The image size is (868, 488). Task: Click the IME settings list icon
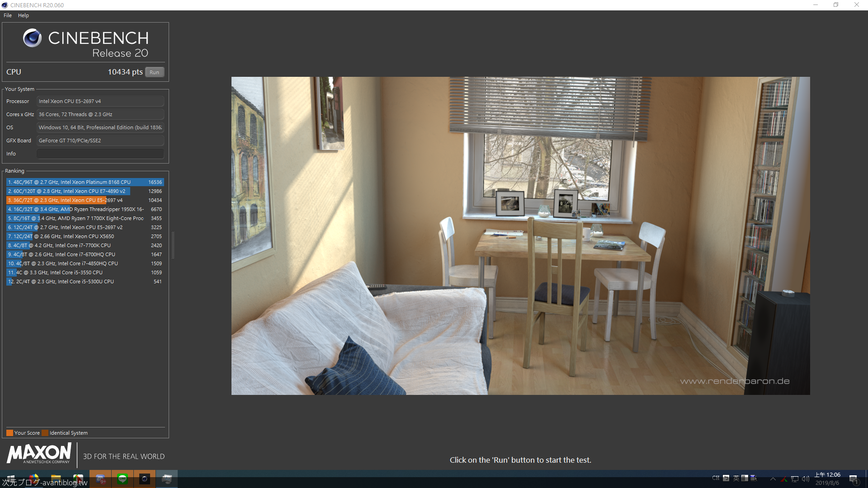click(x=754, y=478)
